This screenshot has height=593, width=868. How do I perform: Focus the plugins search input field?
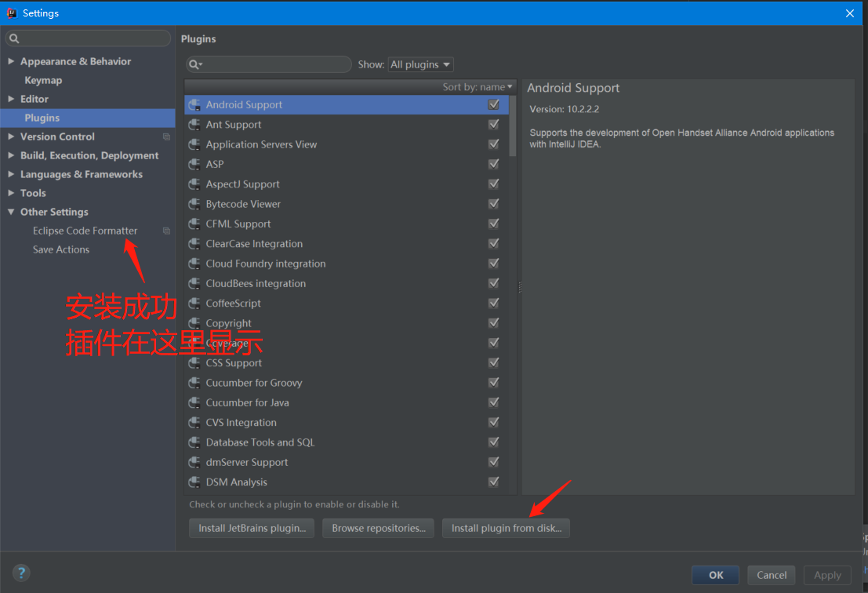point(269,65)
